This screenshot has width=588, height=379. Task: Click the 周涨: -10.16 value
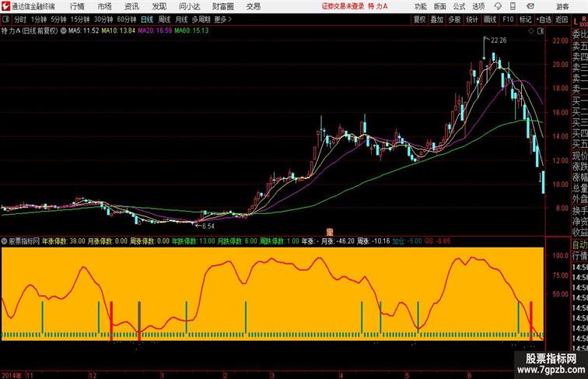[373, 241]
